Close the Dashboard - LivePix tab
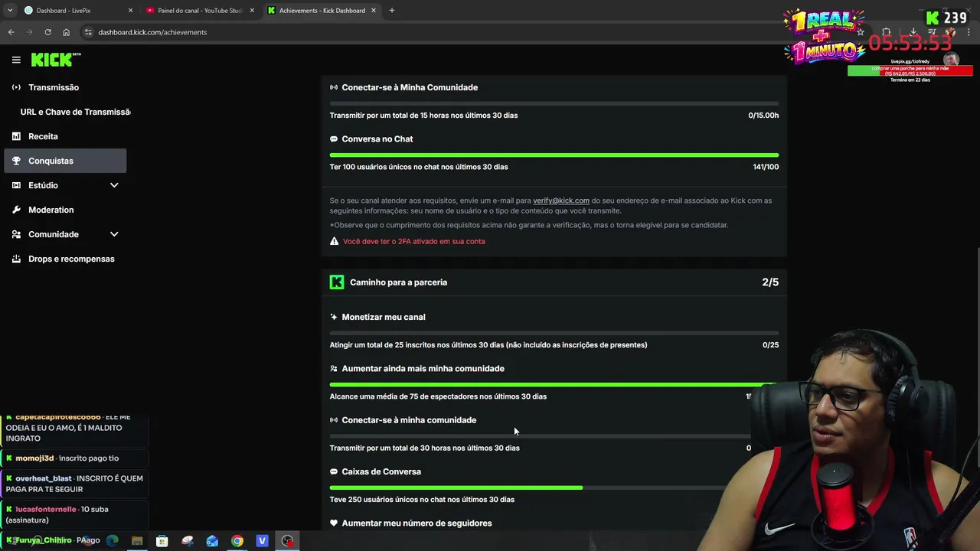 (x=130, y=11)
